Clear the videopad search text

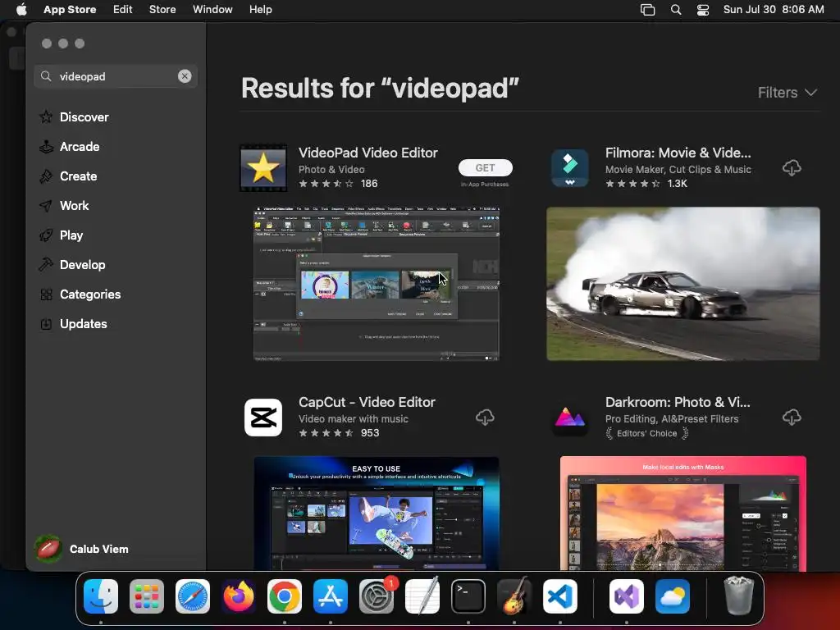pyautogui.click(x=185, y=76)
